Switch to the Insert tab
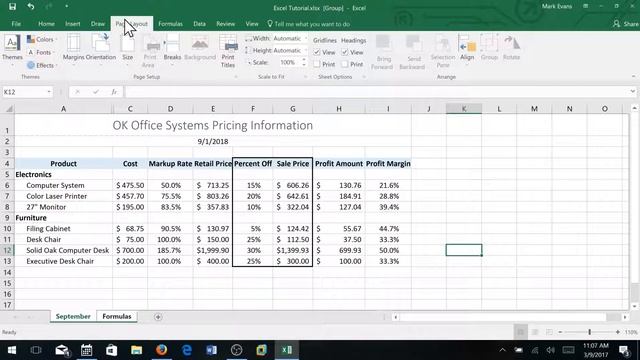The width and height of the screenshot is (640, 360). coord(73,24)
